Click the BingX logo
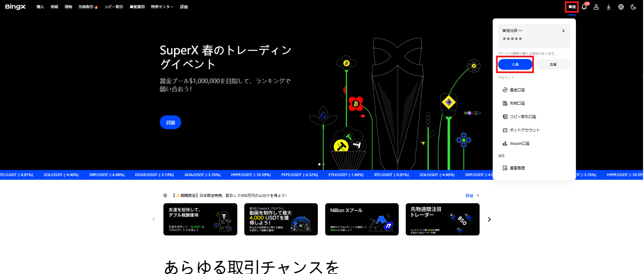This screenshot has height=274, width=644. [x=15, y=7]
